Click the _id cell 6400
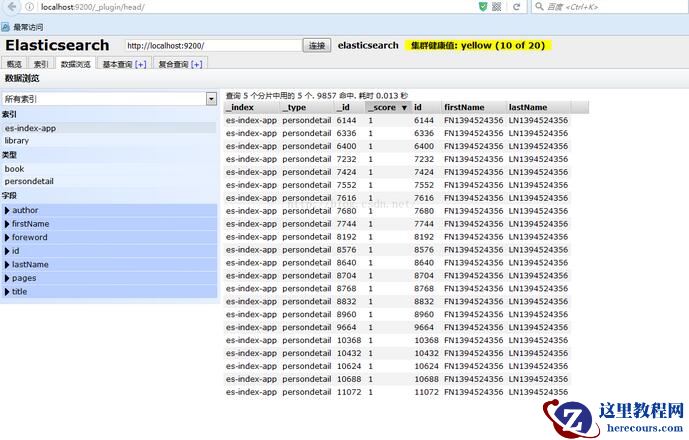 tap(346, 146)
